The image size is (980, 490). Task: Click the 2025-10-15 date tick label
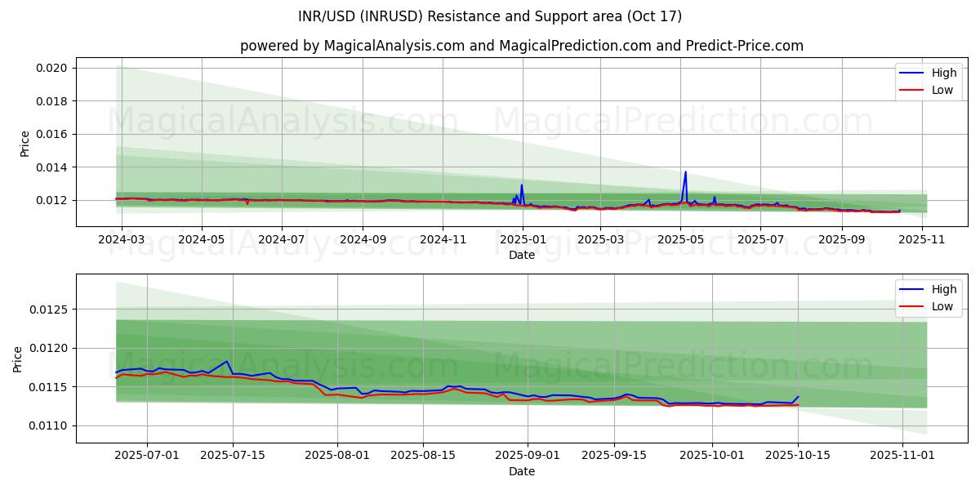(798, 457)
